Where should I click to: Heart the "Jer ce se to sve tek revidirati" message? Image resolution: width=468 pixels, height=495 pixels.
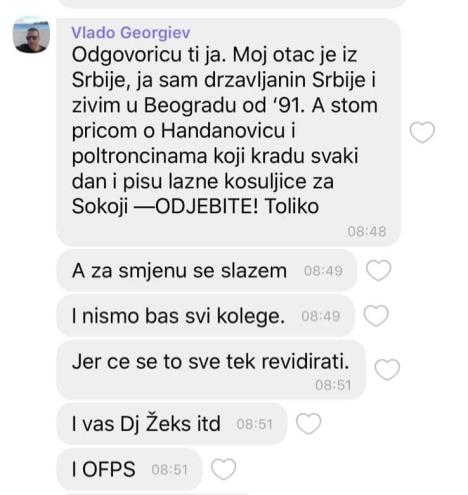(x=387, y=369)
